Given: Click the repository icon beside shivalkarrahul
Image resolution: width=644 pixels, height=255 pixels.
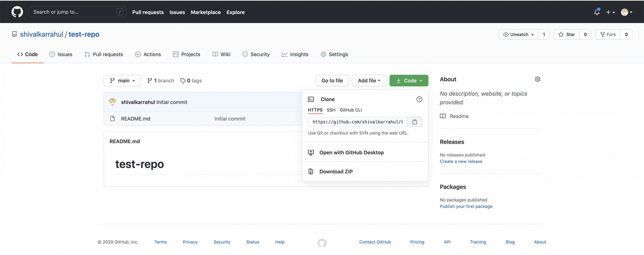Looking at the screenshot, I should (15, 34).
